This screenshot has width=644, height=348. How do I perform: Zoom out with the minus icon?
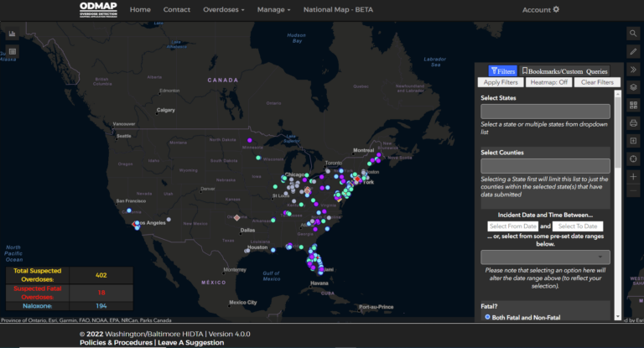pyautogui.click(x=633, y=191)
